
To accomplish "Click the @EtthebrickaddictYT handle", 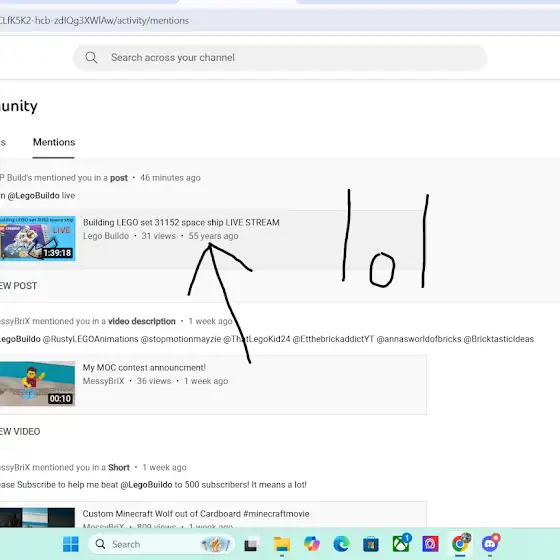I will point(333,339).
